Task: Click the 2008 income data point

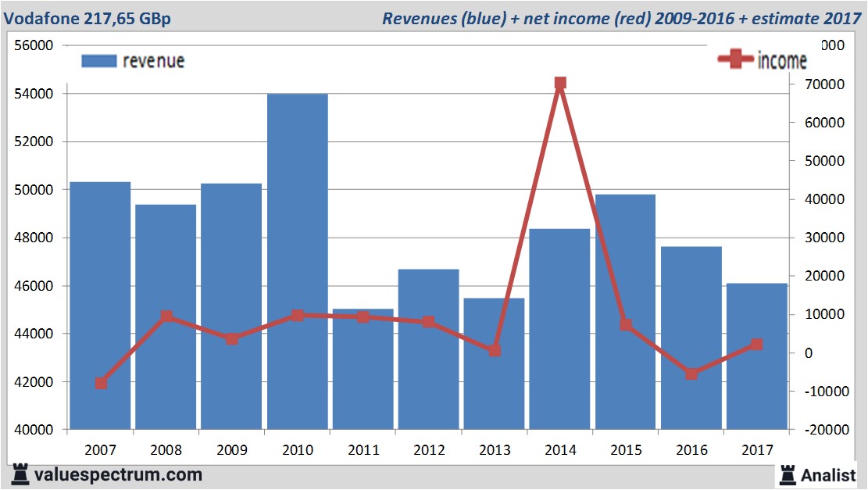Action: click(166, 317)
